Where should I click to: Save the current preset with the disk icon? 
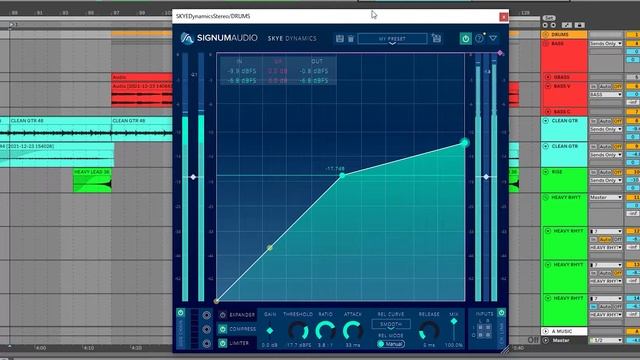(x=340, y=39)
